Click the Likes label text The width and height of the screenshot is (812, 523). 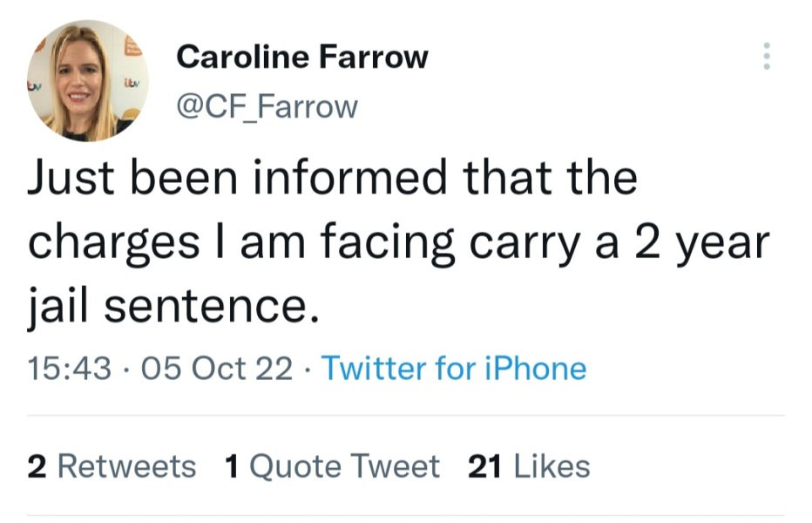550,466
